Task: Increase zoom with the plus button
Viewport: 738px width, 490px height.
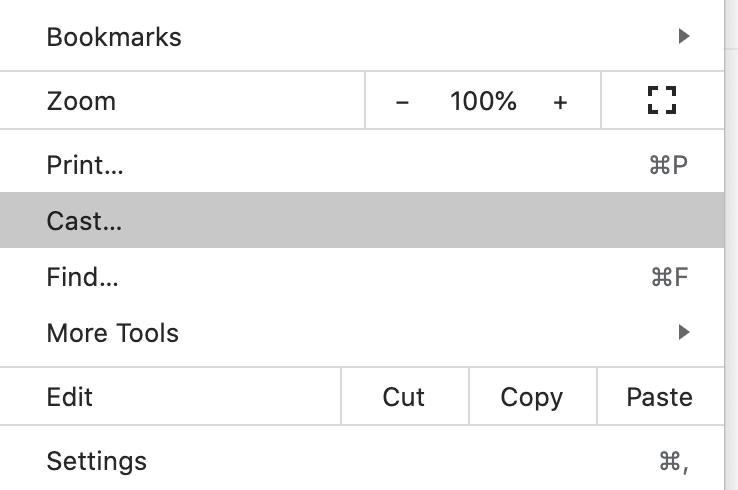Action: 560,102
